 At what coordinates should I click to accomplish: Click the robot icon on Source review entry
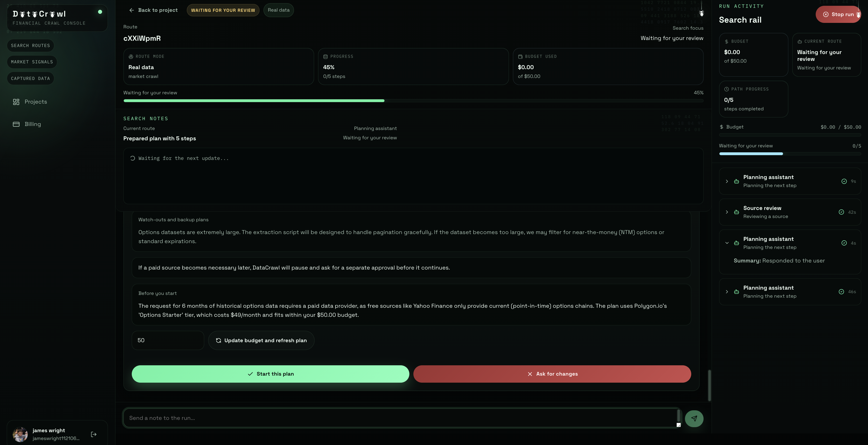pos(736,212)
